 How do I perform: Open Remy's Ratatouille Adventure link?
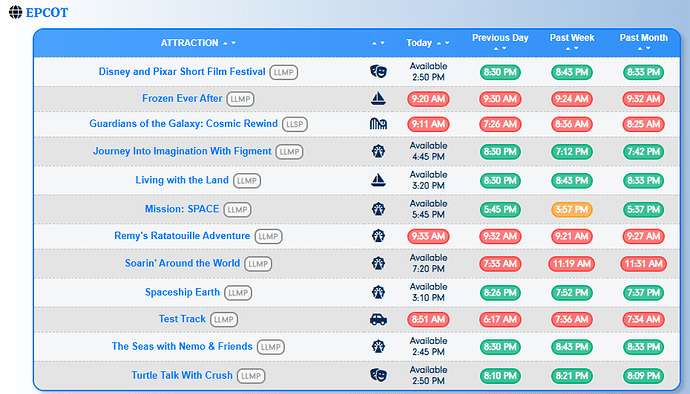tap(182, 236)
